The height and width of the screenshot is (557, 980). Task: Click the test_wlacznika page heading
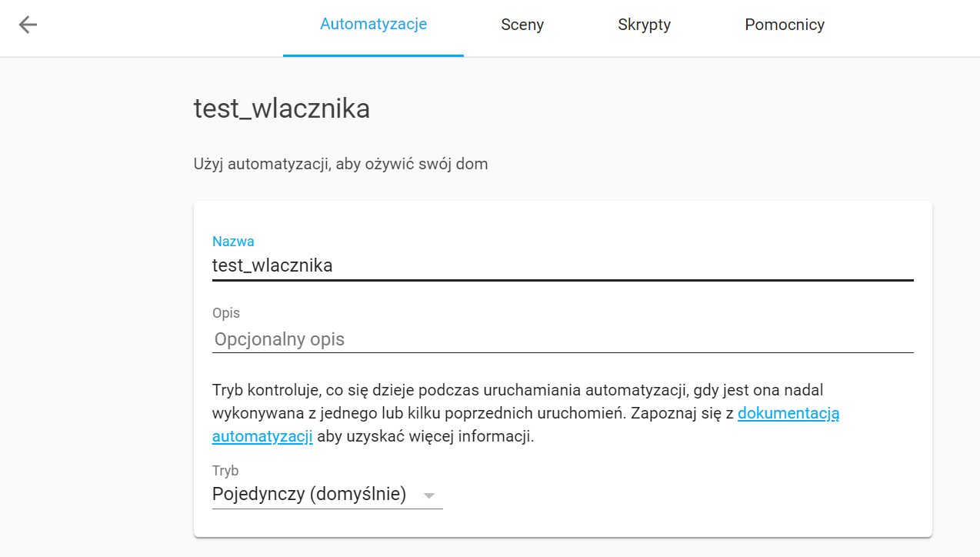pyautogui.click(x=282, y=108)
